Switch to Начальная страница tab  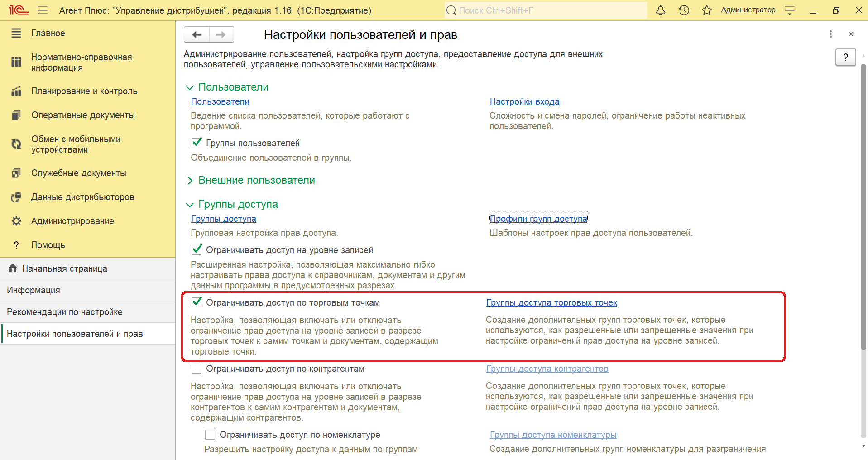87,268
